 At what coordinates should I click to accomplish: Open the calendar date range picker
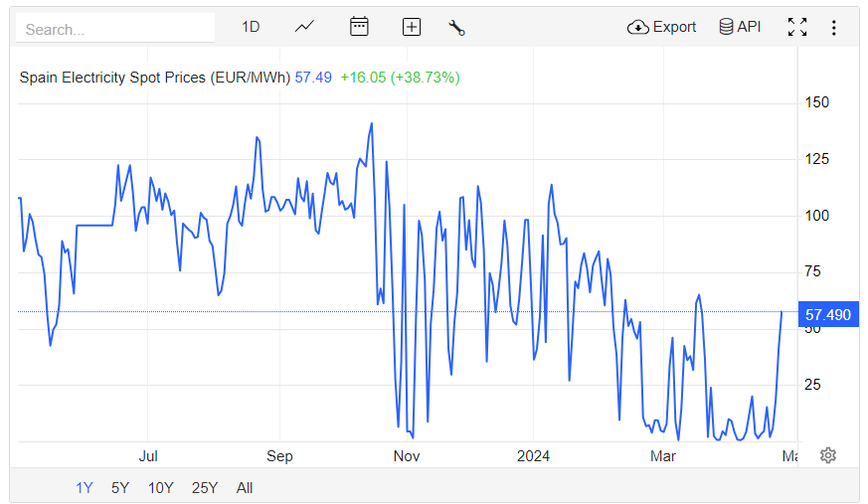point(359,27)
